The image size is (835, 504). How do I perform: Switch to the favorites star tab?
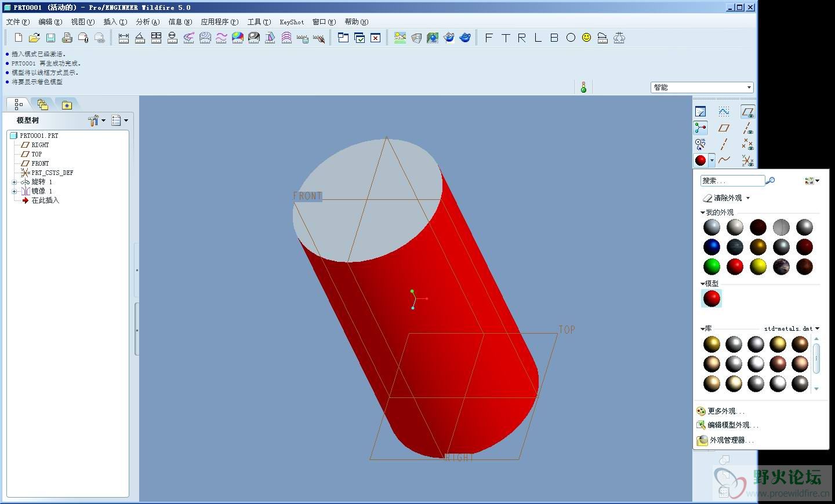(x=67, y=105)
